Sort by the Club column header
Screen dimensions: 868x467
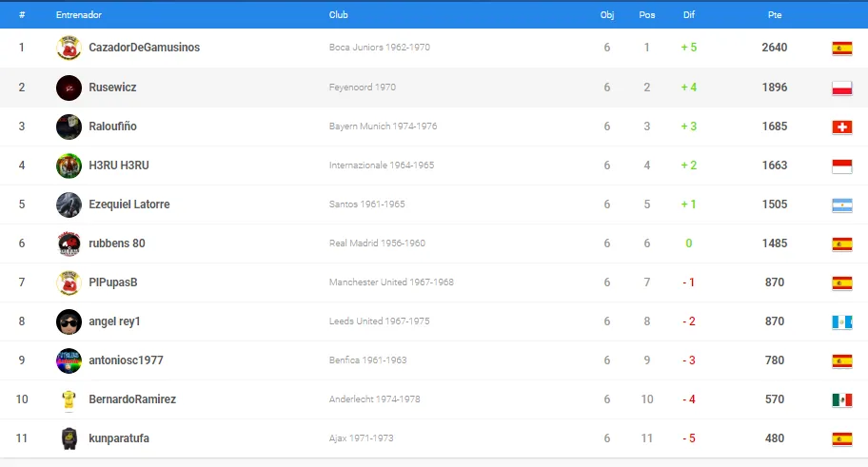coord(338,15)
